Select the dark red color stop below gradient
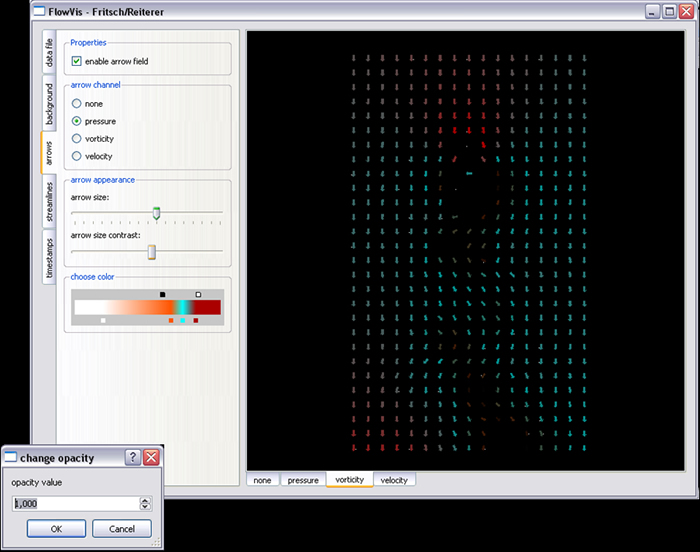The image size is (700, 552). 196,320
